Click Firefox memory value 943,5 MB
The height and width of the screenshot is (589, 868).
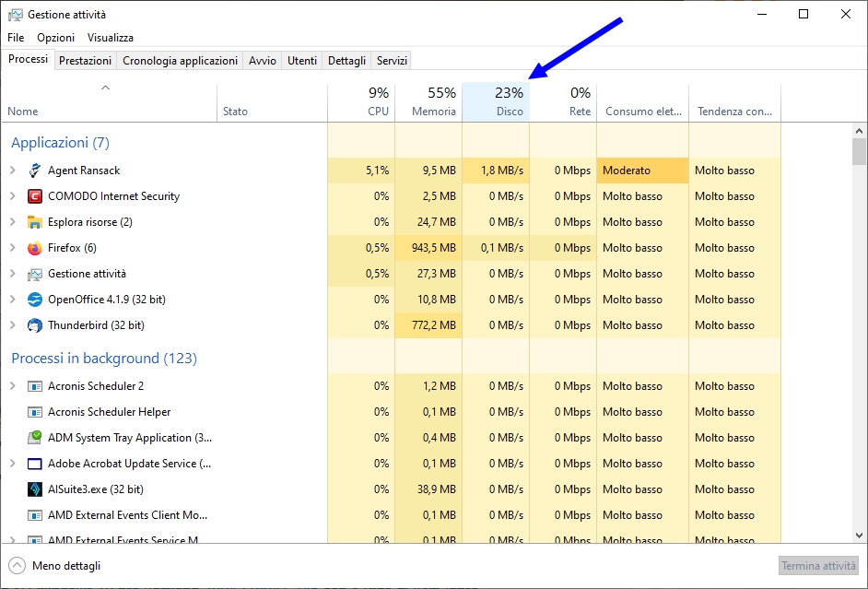click(x=434, y=248)
